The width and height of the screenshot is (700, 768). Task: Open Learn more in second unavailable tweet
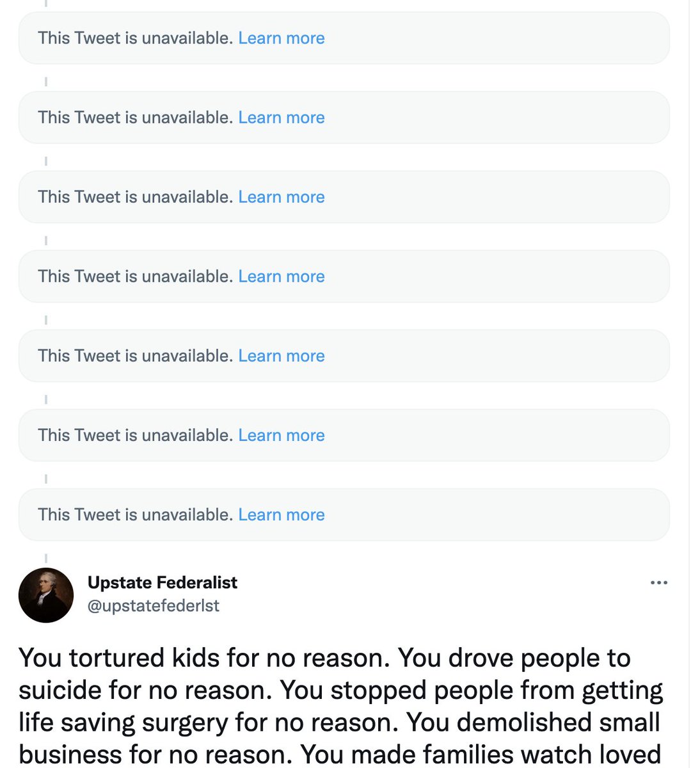(x=282, y=118)
